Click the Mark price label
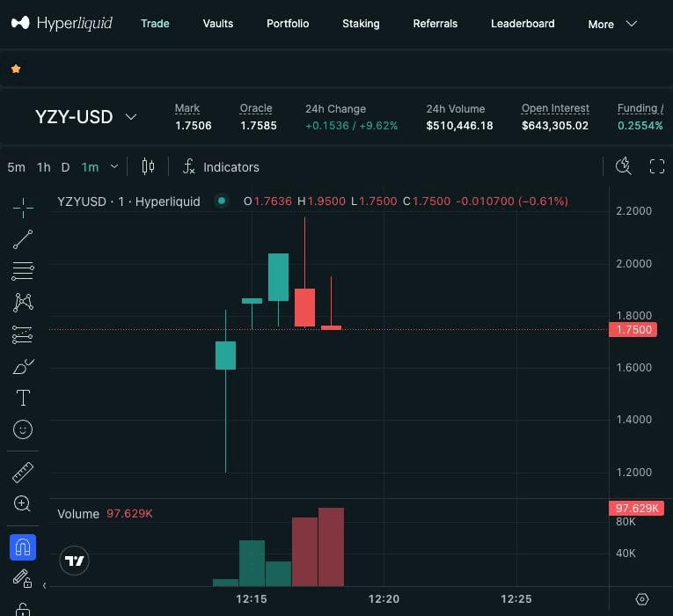673x616 pixels. 187,108
